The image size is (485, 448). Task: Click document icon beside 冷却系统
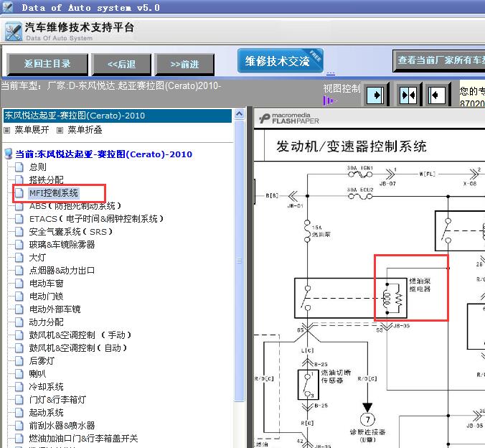19,387
